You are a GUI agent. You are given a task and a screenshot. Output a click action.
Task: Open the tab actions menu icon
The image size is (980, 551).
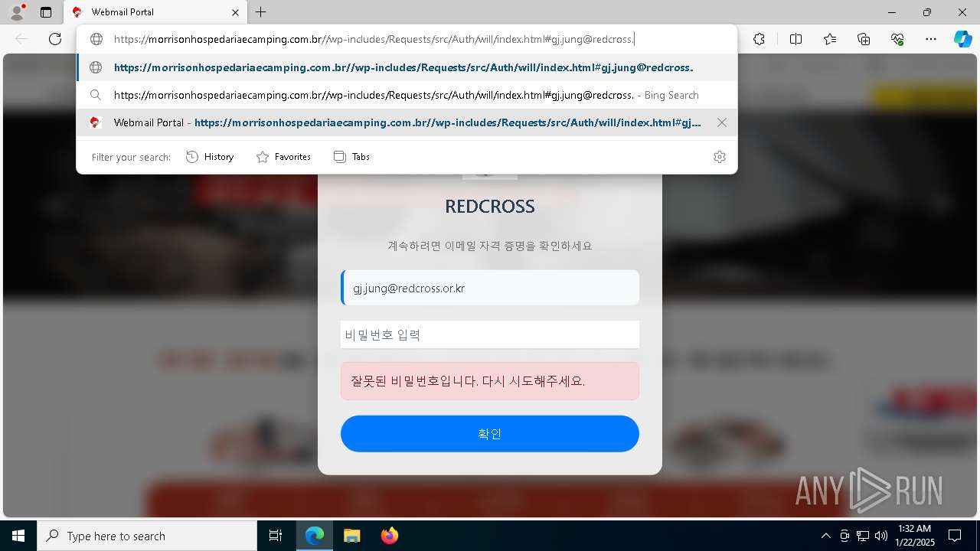46,12
